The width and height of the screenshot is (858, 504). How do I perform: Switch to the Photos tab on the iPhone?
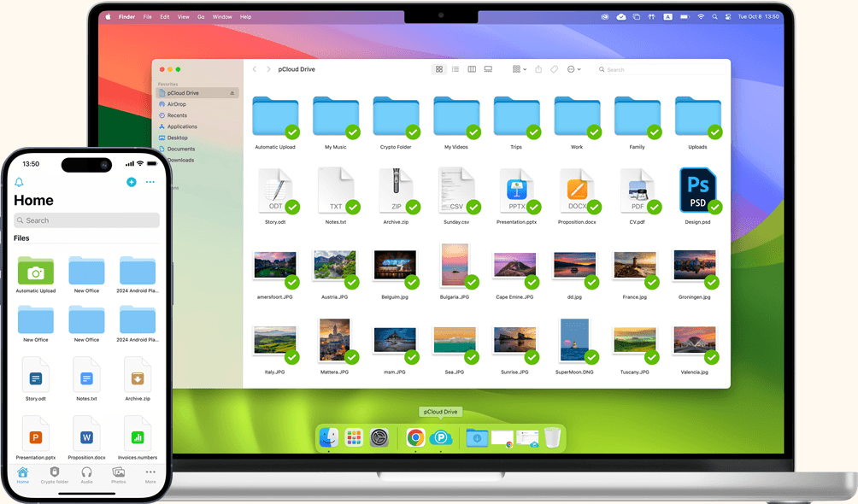(119, 476)
